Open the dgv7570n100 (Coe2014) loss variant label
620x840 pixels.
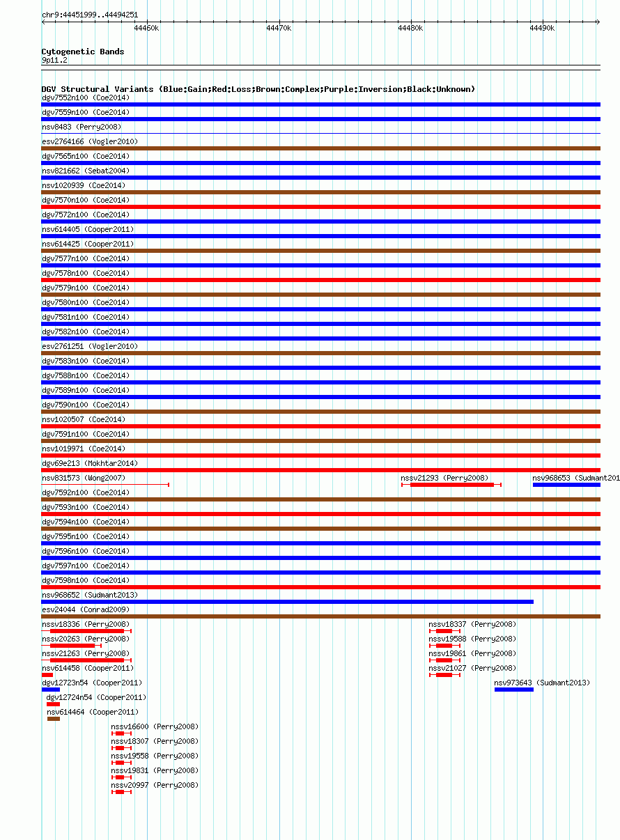point(86,200)
